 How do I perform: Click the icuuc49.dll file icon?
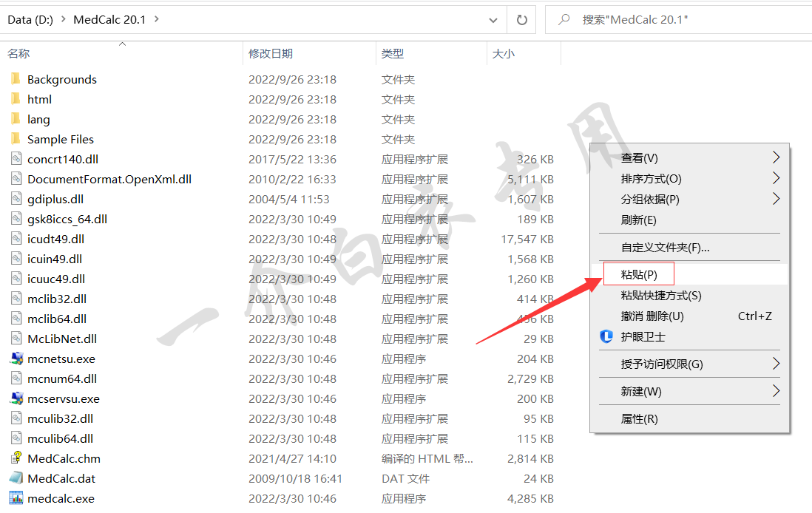(16, 279)
